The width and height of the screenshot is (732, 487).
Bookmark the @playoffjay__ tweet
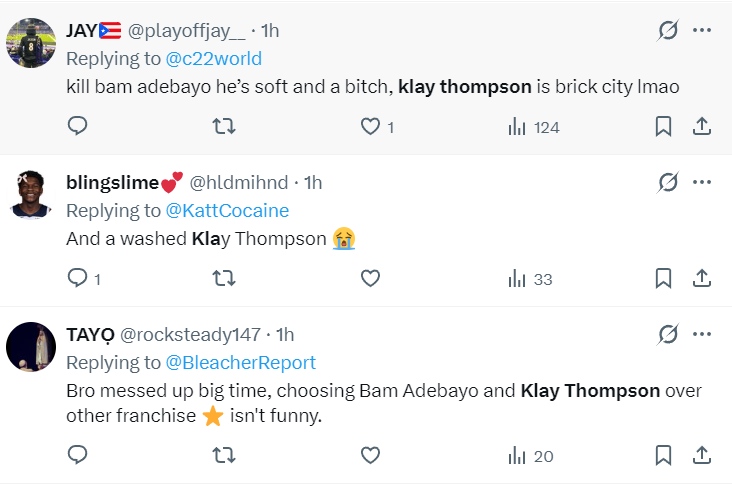click(663, 126)
